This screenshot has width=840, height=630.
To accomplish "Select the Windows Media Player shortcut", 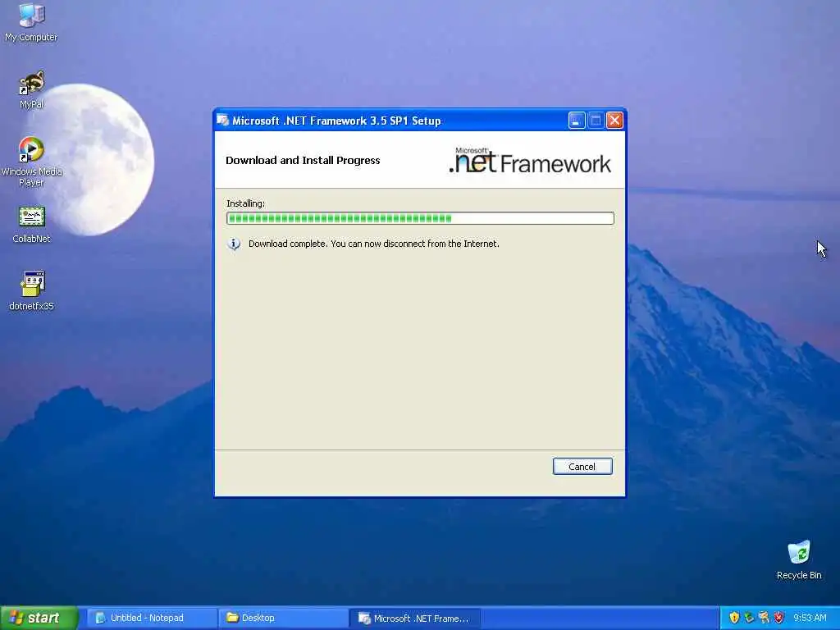I will 32,162.
